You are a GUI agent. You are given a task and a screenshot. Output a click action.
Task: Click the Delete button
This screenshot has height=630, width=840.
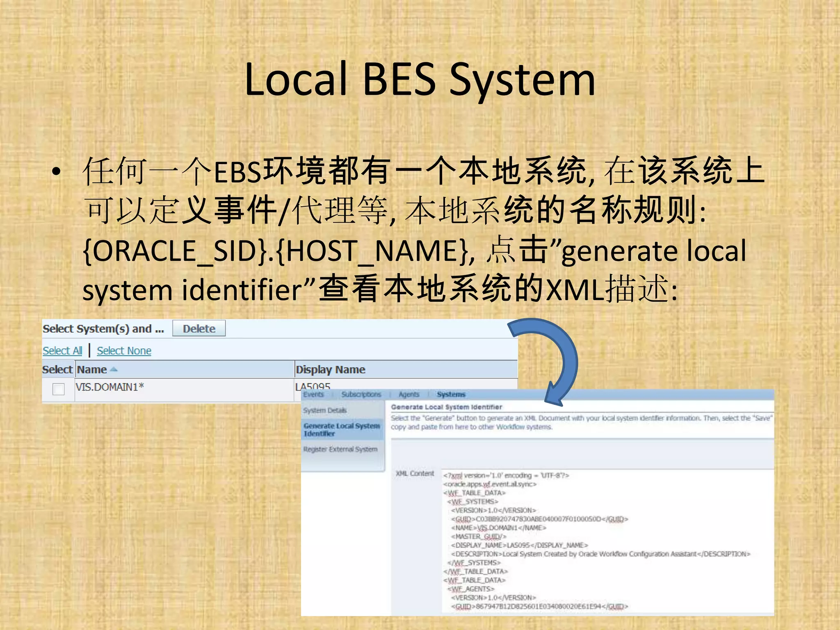[x=199, y=329]
